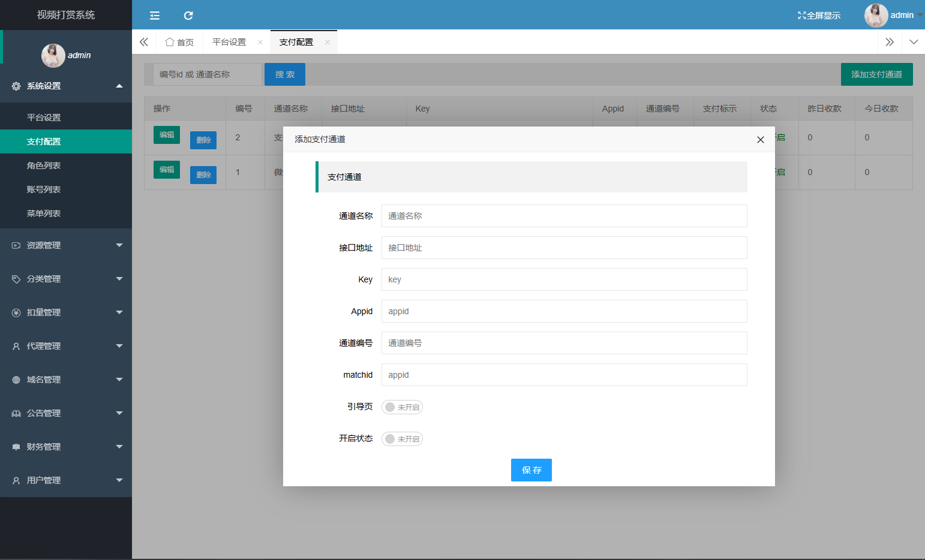Collapse the 系统设置 sidebar section

[x=66, y=86]
